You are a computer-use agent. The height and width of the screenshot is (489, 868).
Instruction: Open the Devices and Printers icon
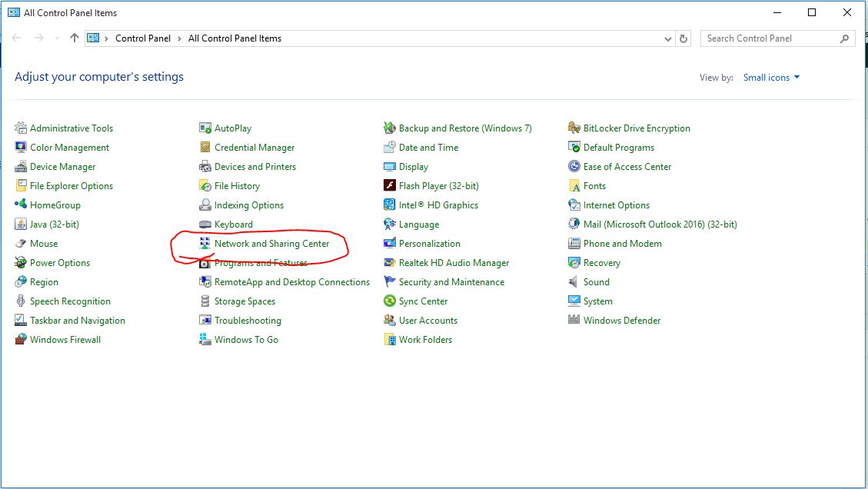pos(205,167)
